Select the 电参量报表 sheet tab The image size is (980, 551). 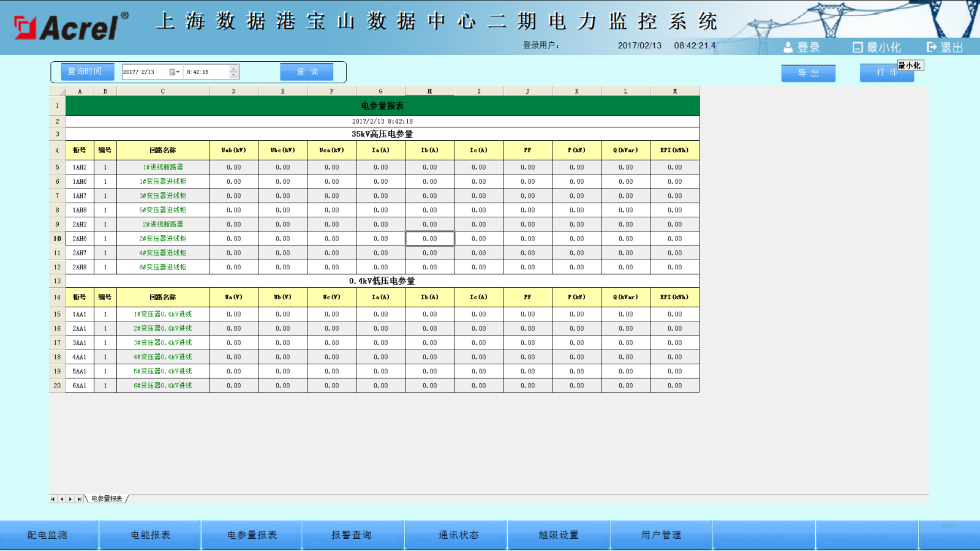[x=107, y=499]
